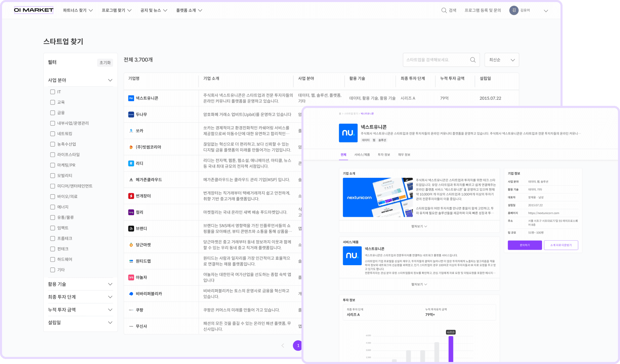
Task: Click the 스타트업을 검색해보세요 search field
Action: [x=441, y=60]
